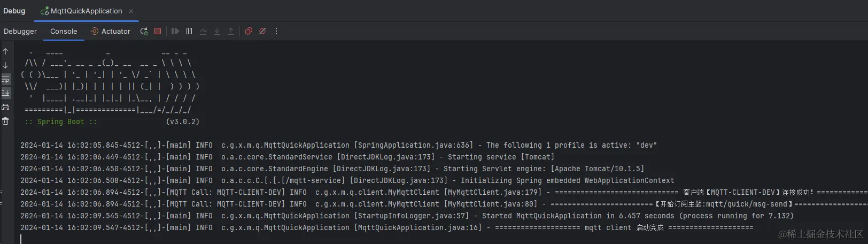The height and width of the screenshot is (244, 868).
Task: Stop the running application
Action: pyautogui.click(x=158, y=31)
